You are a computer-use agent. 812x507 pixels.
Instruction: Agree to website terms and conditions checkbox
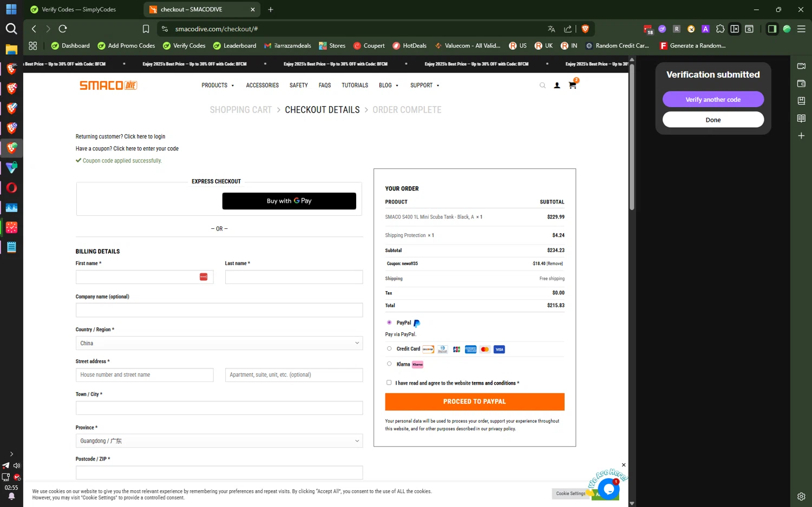[389, 383]
